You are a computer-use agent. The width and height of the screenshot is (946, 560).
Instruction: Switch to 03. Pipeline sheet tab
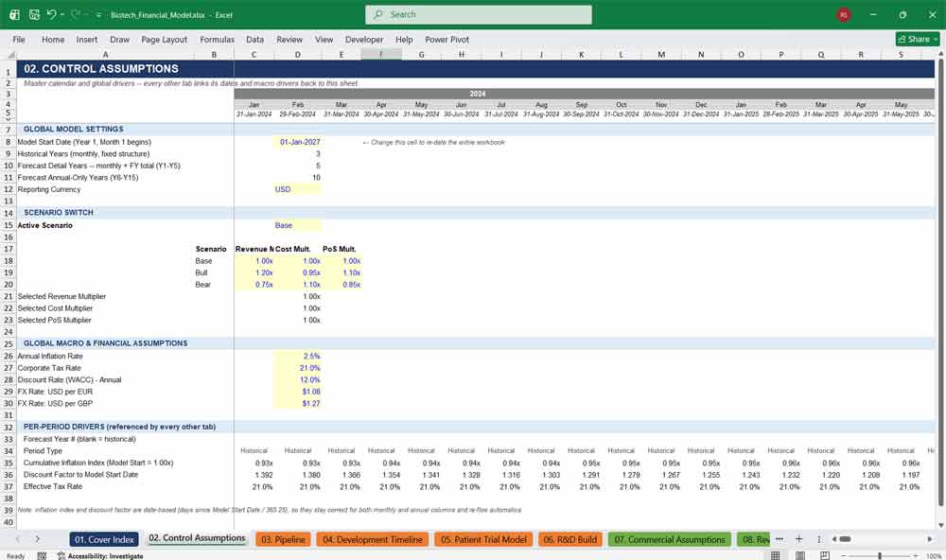tap(284, 539)
